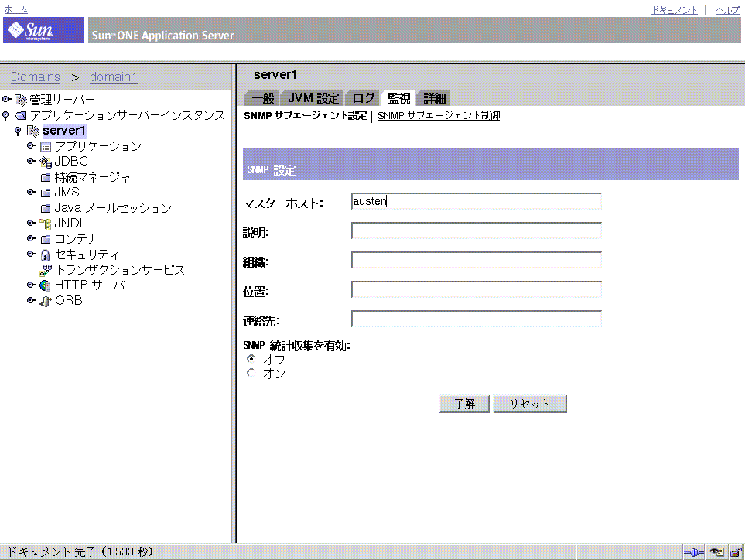Click the 管理サーバー node icon

click(21, 100)
